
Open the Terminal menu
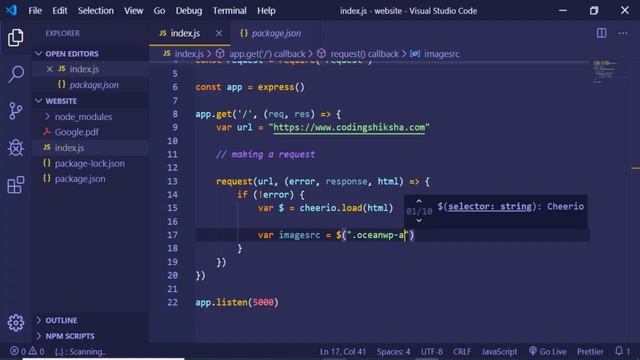229,11
